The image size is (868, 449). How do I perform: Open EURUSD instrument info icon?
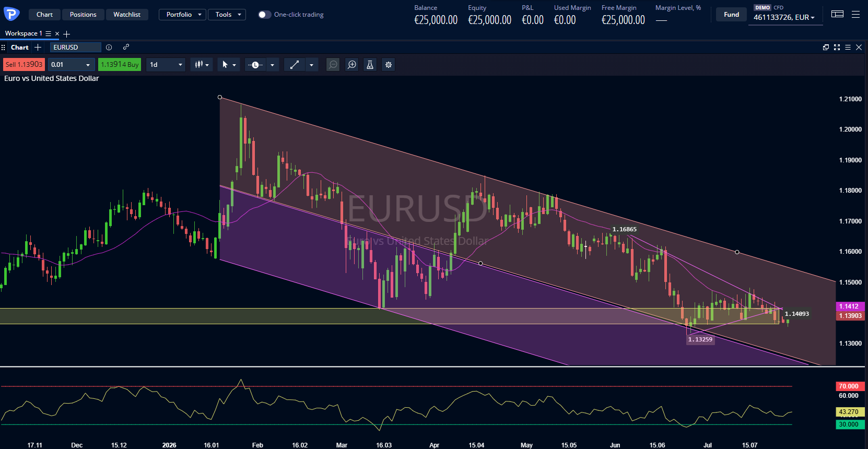109,47
